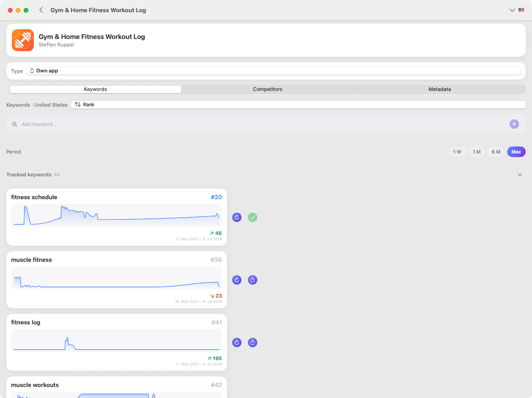Click the fitness log keyword title
Image resolution: width=532 pixels, height=398 pixels.
click(26, 322)
